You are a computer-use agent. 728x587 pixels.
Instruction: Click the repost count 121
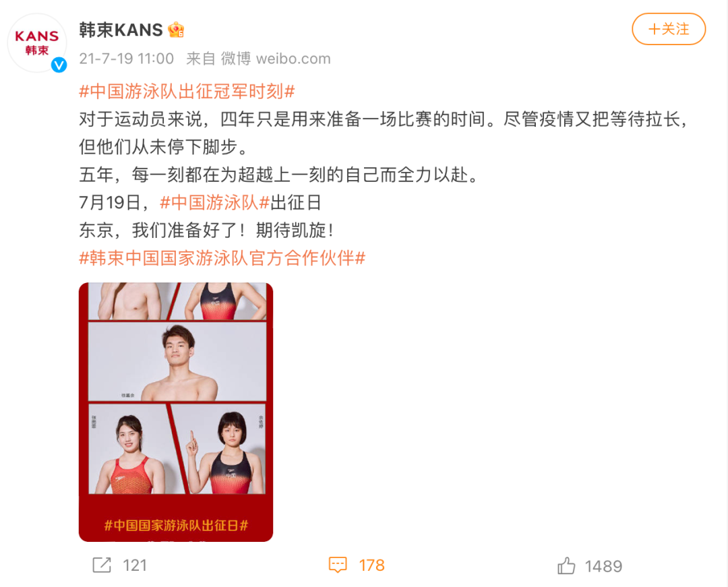click(x=135, y=565)
